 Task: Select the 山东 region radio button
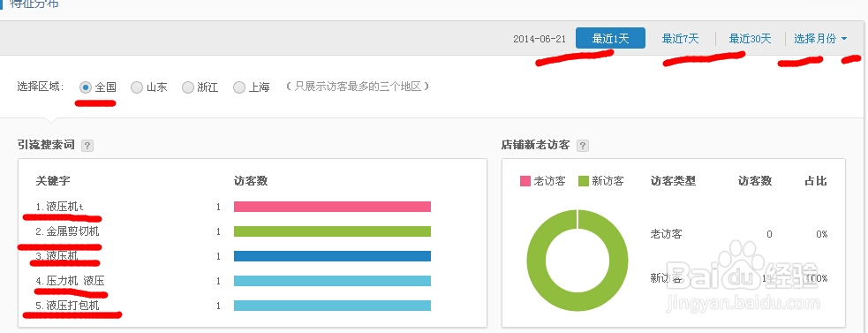coord(137,87)
